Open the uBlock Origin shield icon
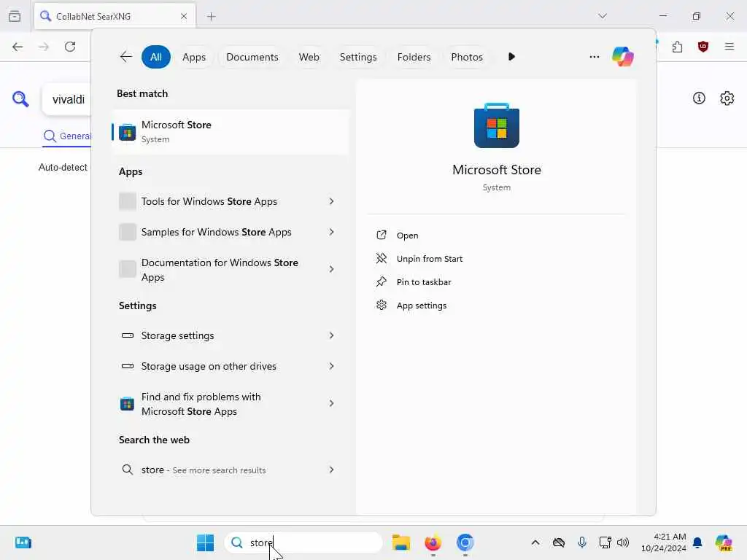Viewport: 747px width, 560px height. tap(703, 47)
